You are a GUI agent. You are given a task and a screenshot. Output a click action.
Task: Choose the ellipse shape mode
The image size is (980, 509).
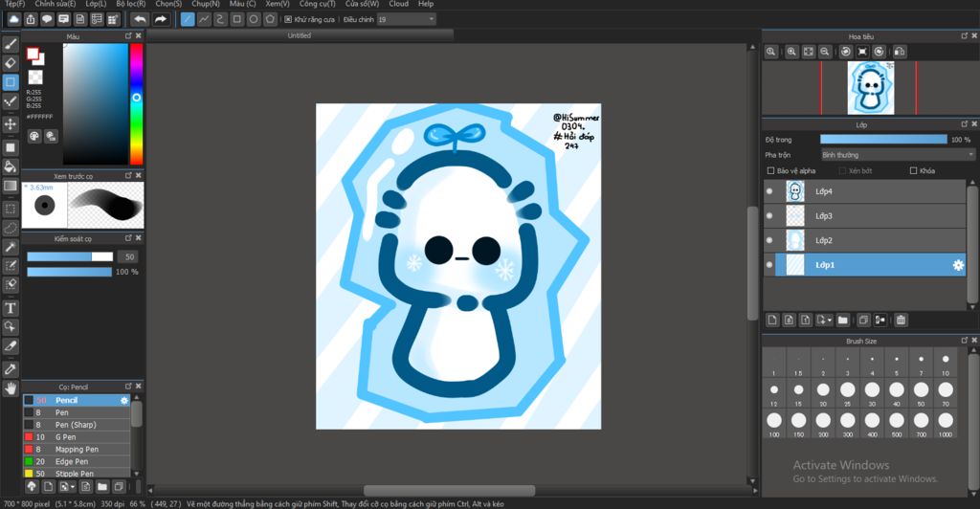click(x=253, y=19)
